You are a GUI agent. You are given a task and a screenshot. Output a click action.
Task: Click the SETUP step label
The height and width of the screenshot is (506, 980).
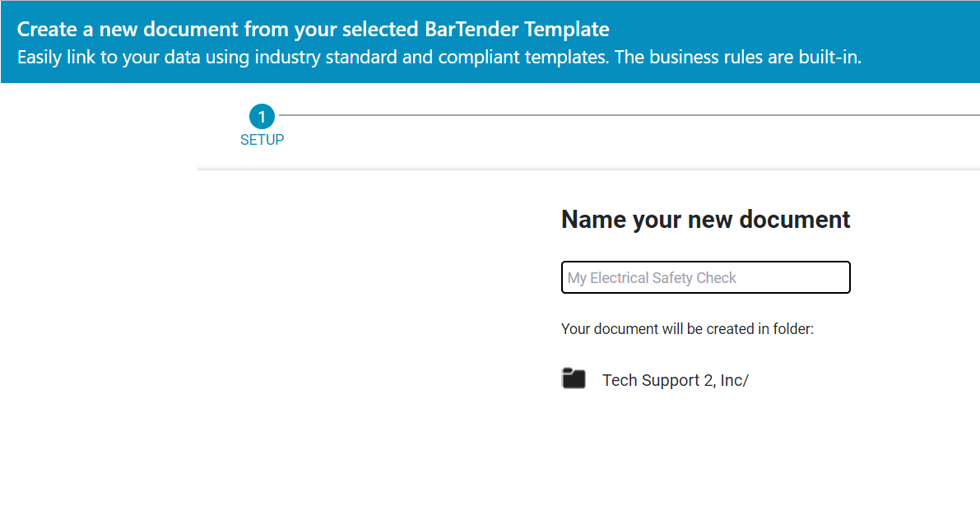(262, 140)
